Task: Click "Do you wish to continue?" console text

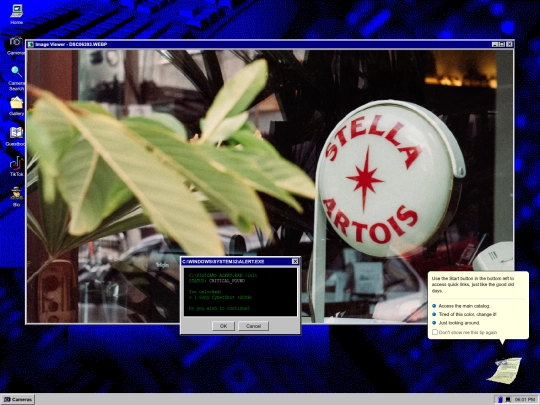Action: coord(219,308)
